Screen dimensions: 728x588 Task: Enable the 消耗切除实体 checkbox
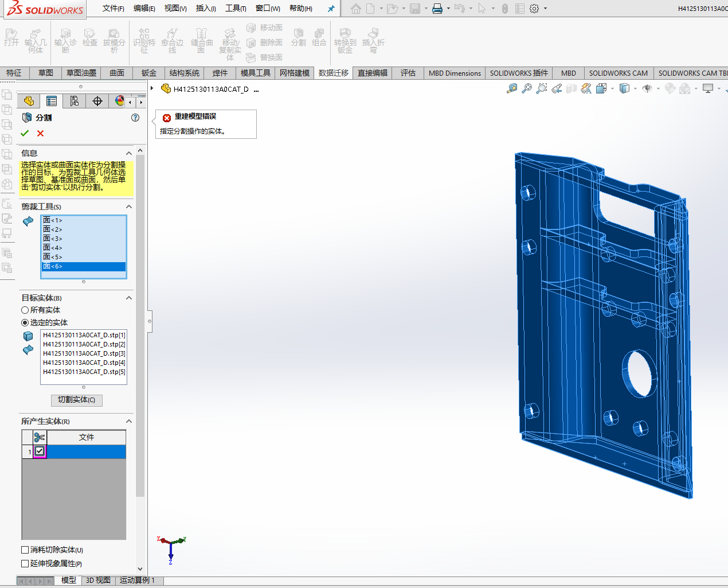click(x=25, y=550)
